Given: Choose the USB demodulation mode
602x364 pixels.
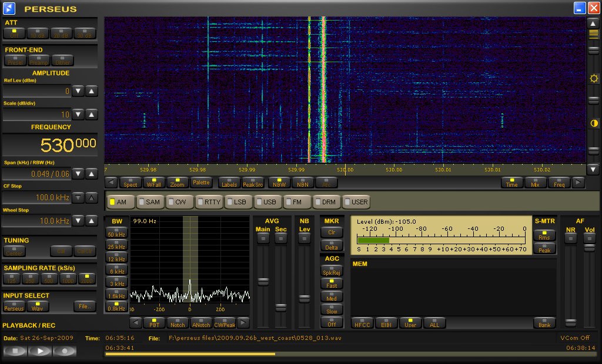Looking at the screenshot, I should tap(267, 202).
